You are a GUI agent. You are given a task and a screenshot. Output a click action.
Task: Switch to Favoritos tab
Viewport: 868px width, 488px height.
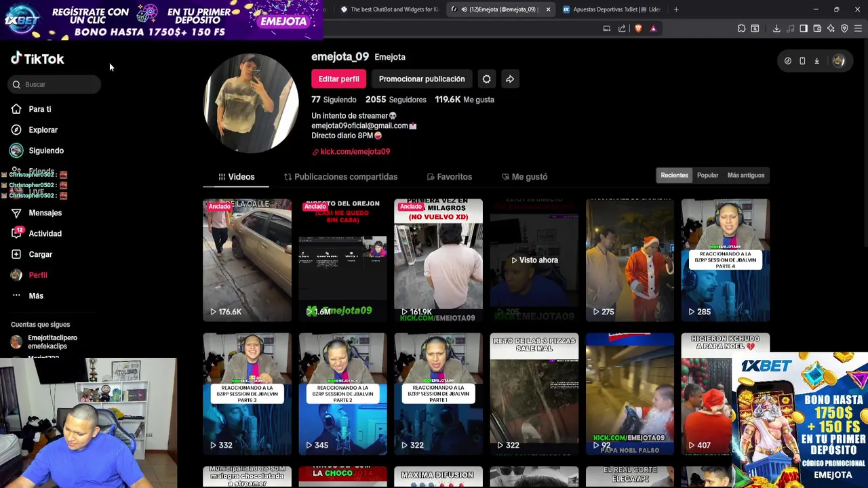[449, 177]
